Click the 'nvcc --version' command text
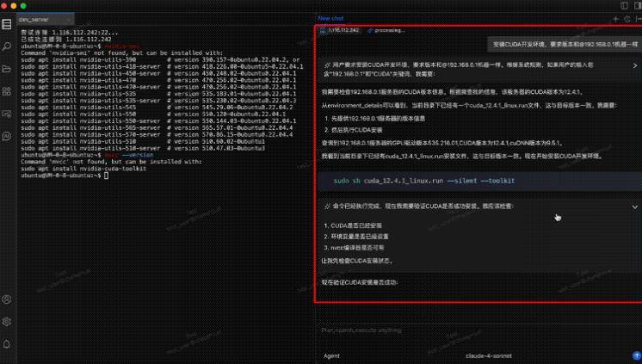The image size is (642, 364). (x=129, y=155)
